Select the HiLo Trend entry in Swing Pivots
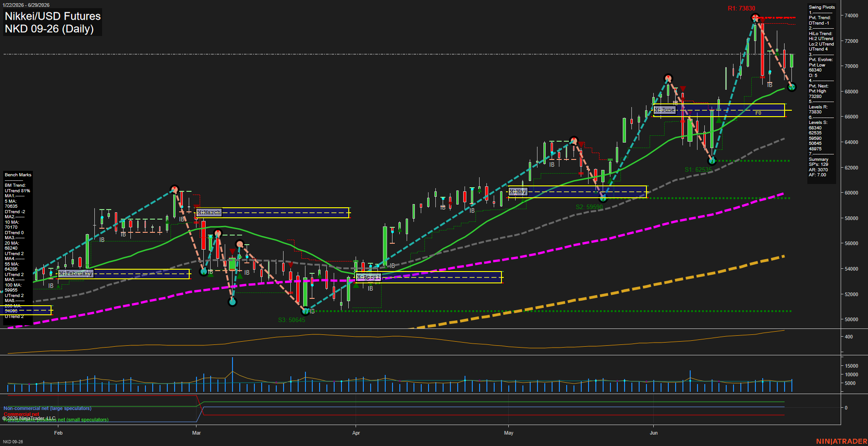Viewport: 868px width, 446px height. pos(821,41)
